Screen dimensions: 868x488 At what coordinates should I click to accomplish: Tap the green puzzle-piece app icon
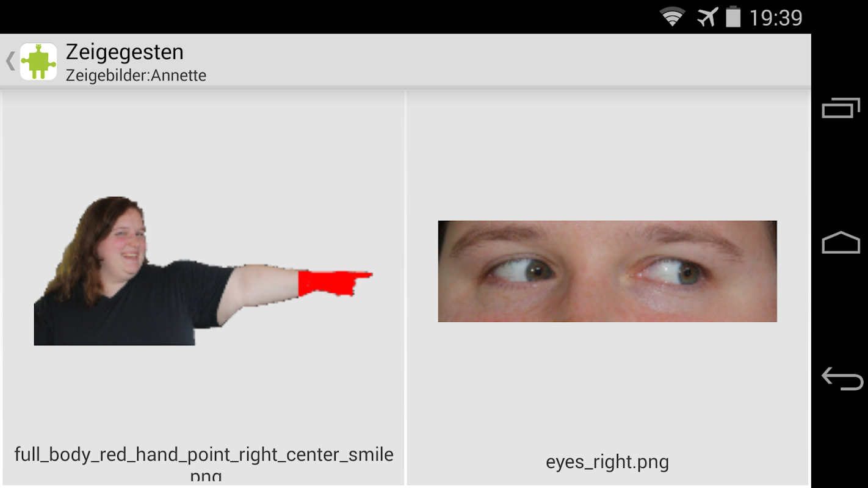coord(38,61)
